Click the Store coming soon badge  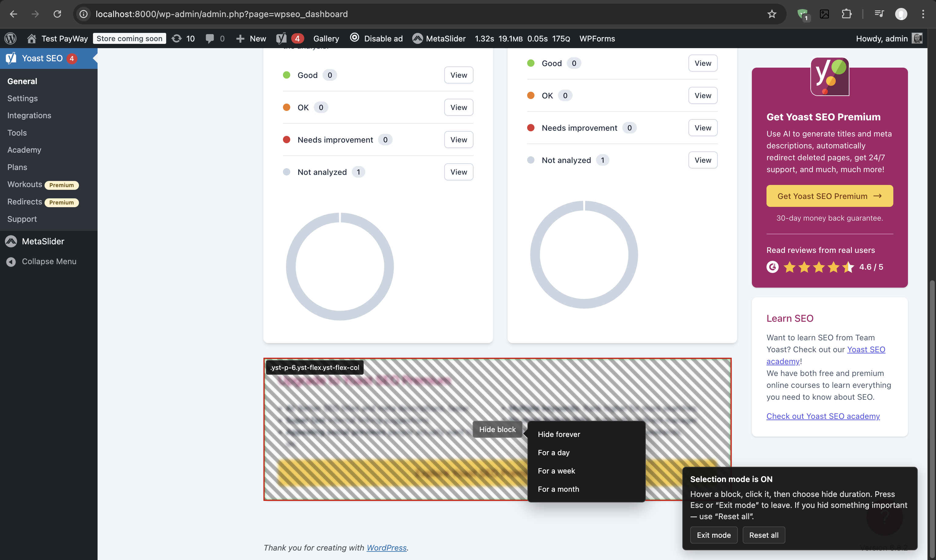(129, 38)
